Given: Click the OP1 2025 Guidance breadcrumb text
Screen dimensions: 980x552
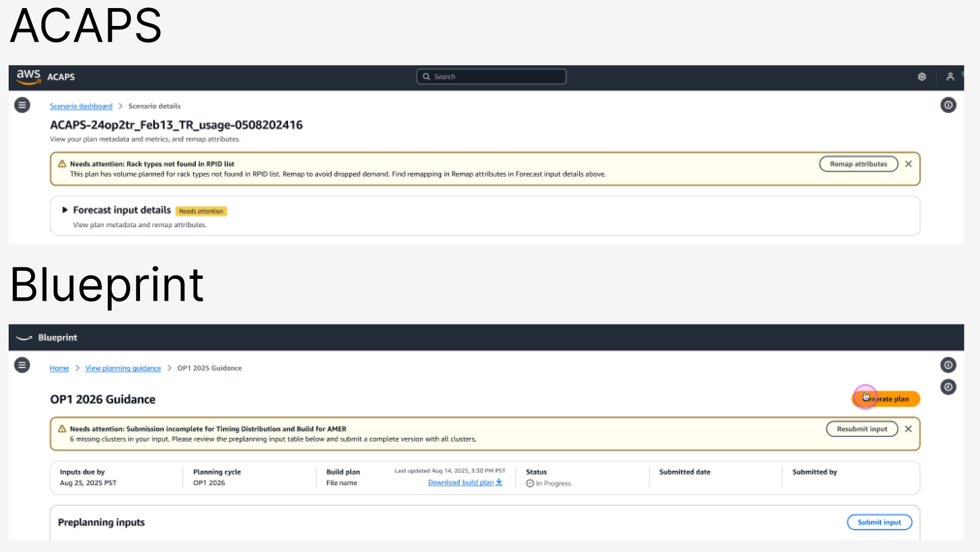Looking at the screenshot, I should 210,368.
